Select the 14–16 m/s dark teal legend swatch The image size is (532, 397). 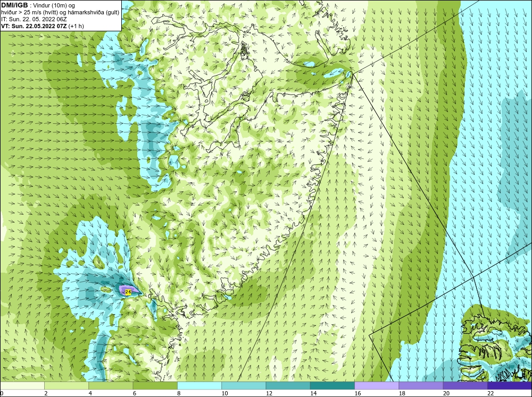tap(332, 385)
